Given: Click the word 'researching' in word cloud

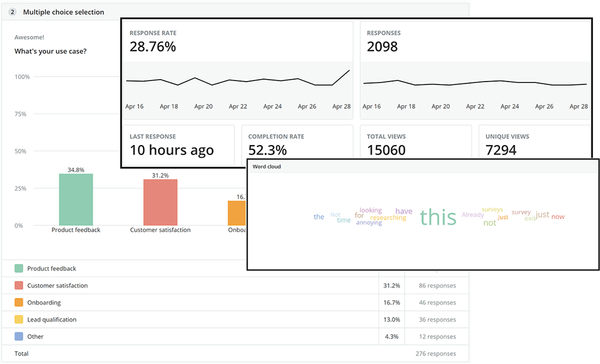Looking at the screenshot, I should pos(388,217).
